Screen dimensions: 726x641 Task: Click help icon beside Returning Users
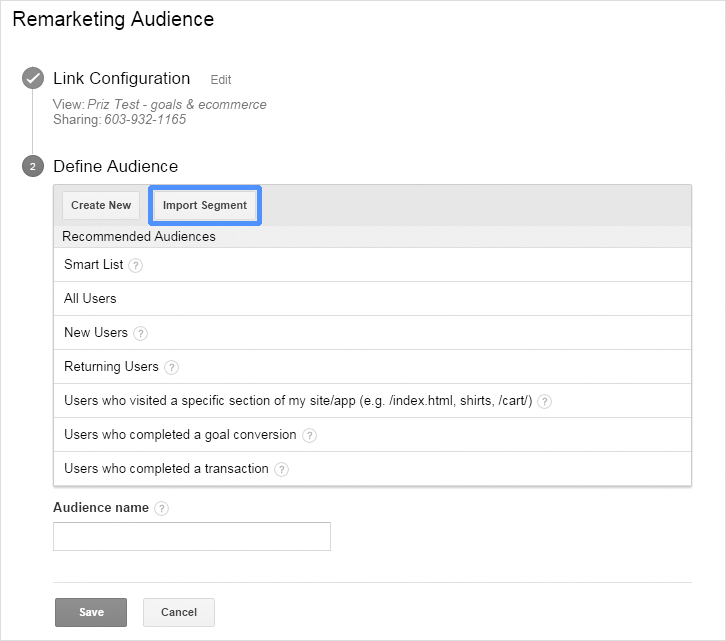171,367
